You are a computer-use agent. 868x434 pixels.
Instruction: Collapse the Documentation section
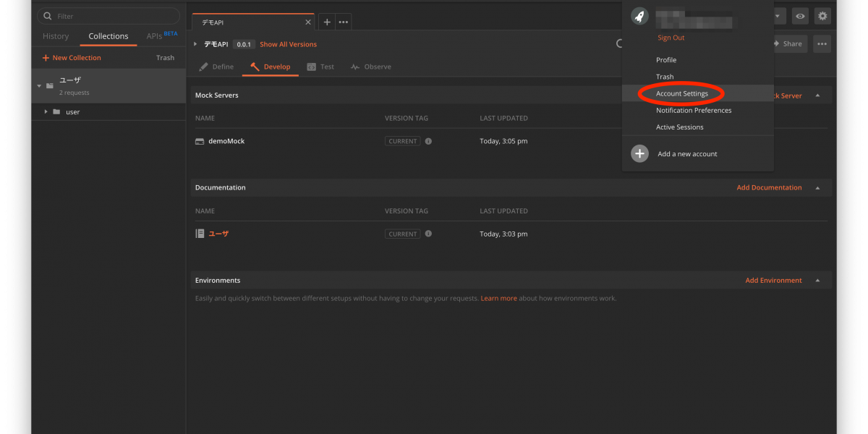pos(817,188)
